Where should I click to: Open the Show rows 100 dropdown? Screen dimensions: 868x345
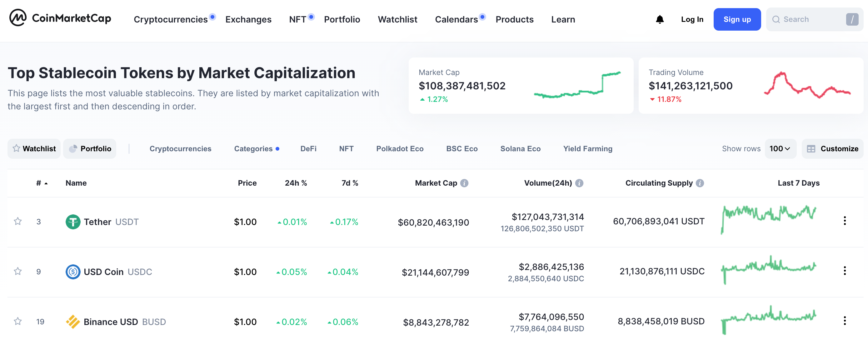pos(780,148)
